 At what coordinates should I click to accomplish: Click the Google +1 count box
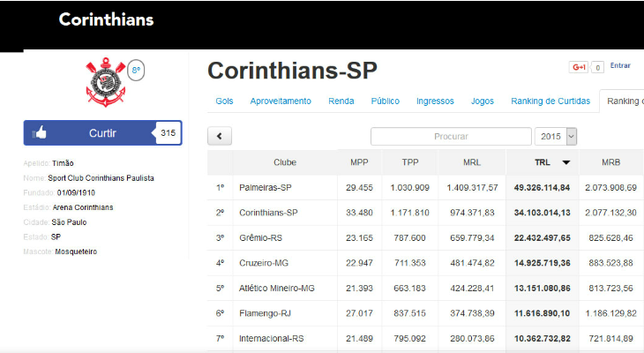click(x=597, y=67)
